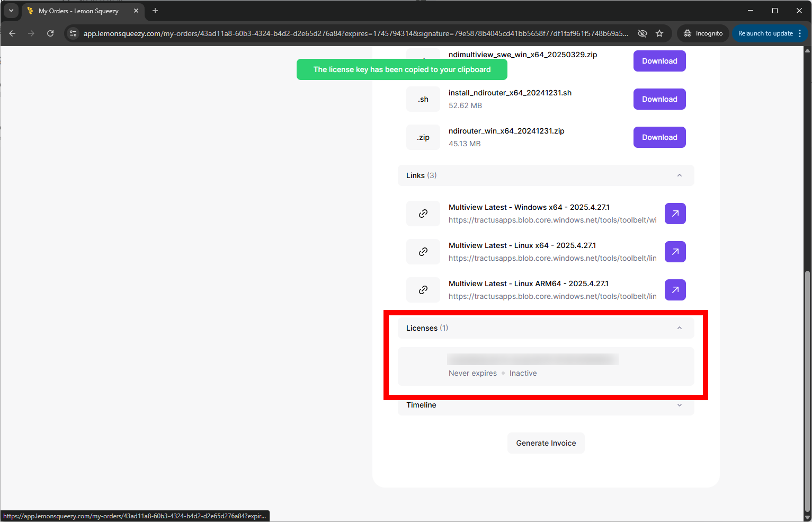Bookmark this page with the star icon

point(659,33)
